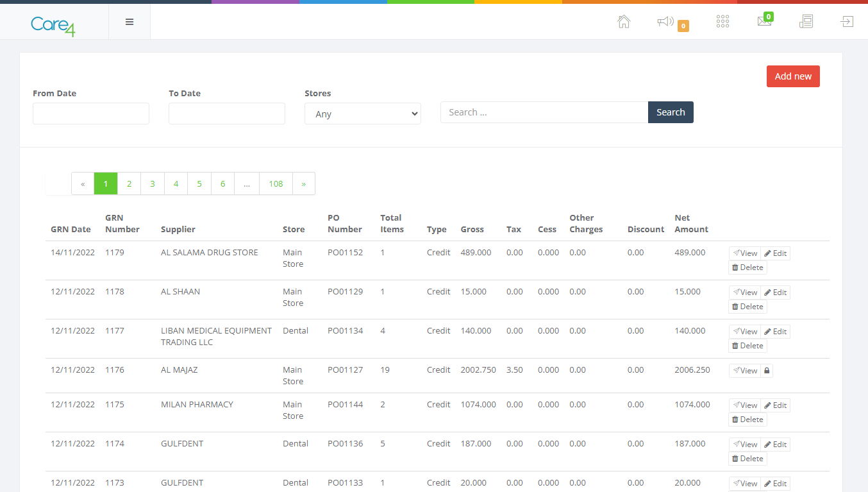View GRN 1177 LIBAN MEDICAL record
The image size is (868, 492).
745,332
